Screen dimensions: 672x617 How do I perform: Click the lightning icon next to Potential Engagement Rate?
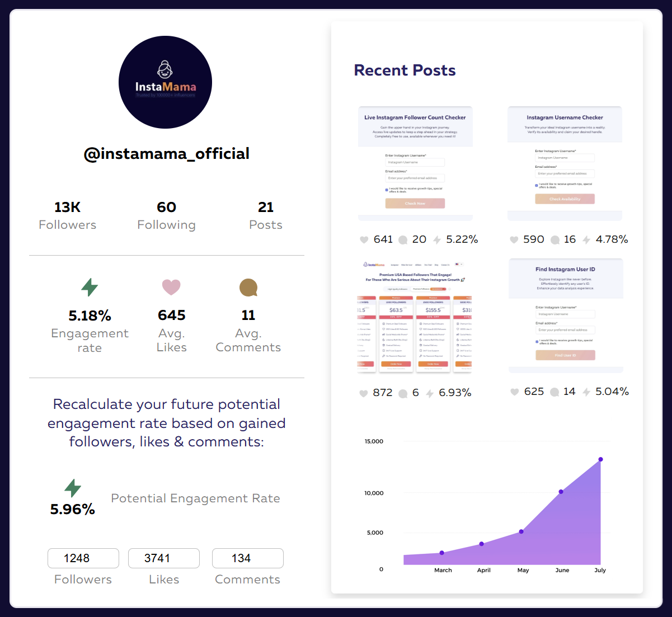coord(73,488)
